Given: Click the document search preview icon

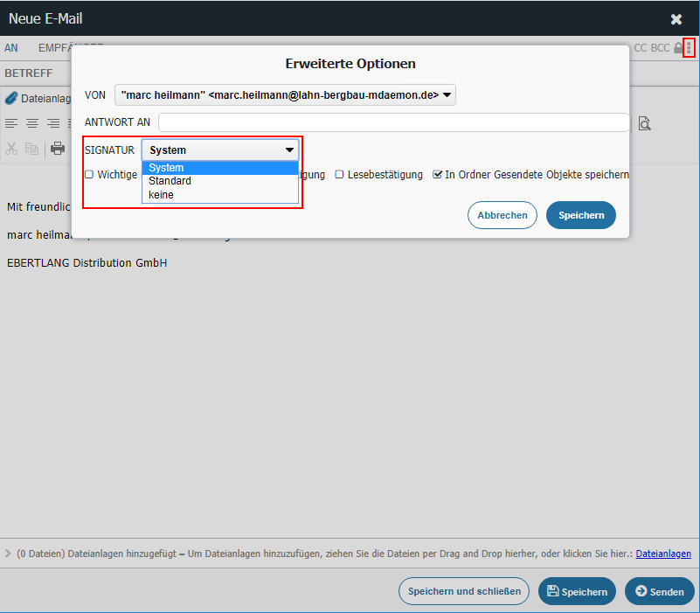Looking at the screenshot, I should pos(645,123).
